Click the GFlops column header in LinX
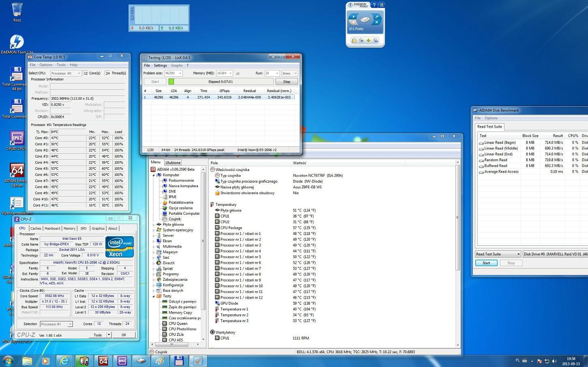This screenshot has width=588, height=367. (x=224, y=91)
